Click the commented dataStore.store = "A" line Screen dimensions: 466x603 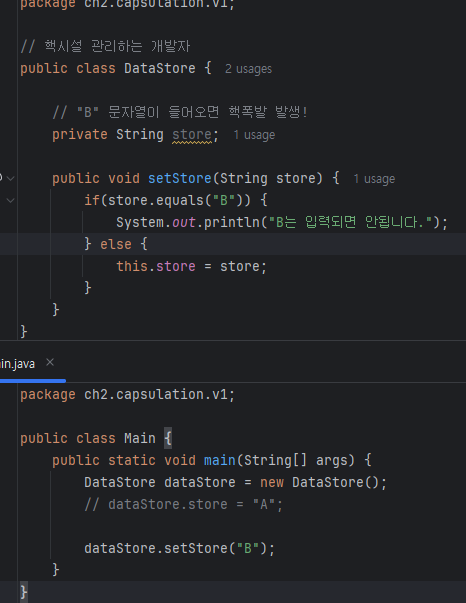click(x=183, y=505)
